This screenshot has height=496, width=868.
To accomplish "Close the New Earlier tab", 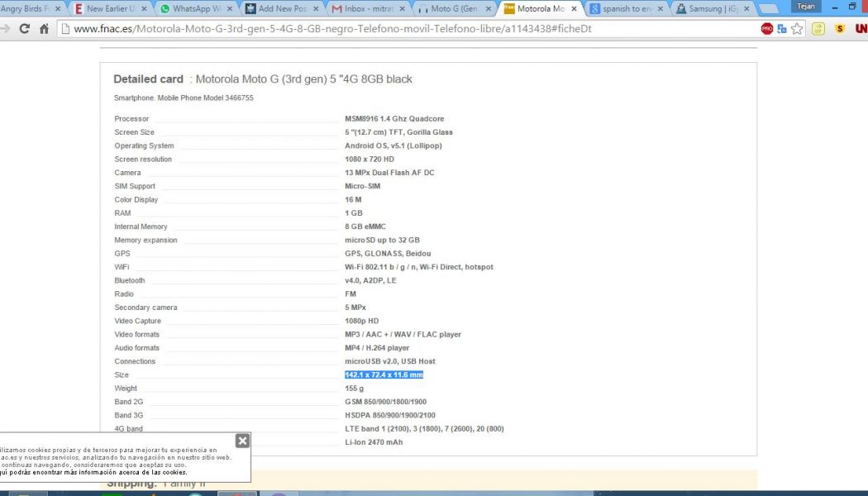I will coord(144,9).
